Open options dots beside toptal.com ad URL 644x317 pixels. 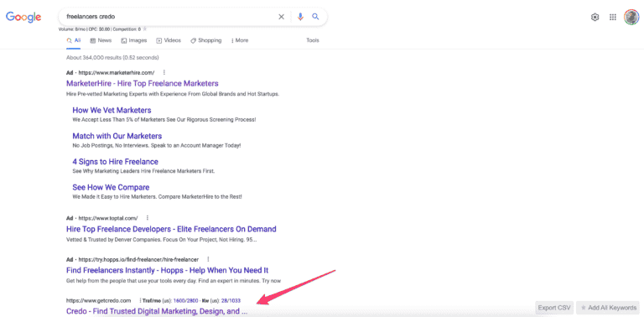147,218
